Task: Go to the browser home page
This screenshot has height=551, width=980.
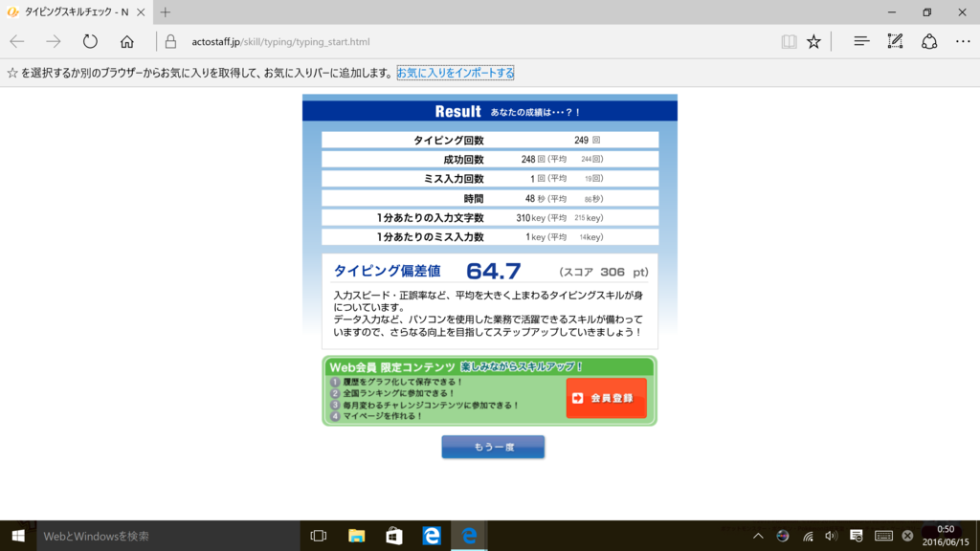Action: pos(129,41)
